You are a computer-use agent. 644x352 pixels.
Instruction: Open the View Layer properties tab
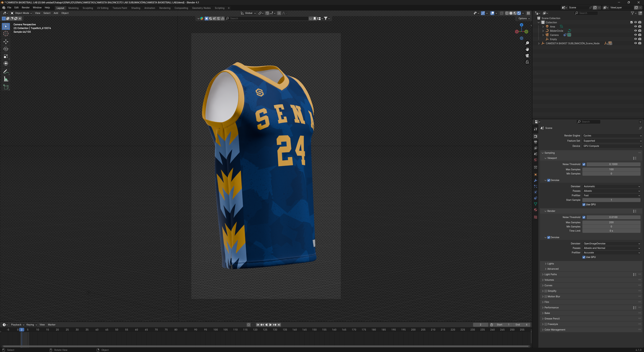[535, 148]
